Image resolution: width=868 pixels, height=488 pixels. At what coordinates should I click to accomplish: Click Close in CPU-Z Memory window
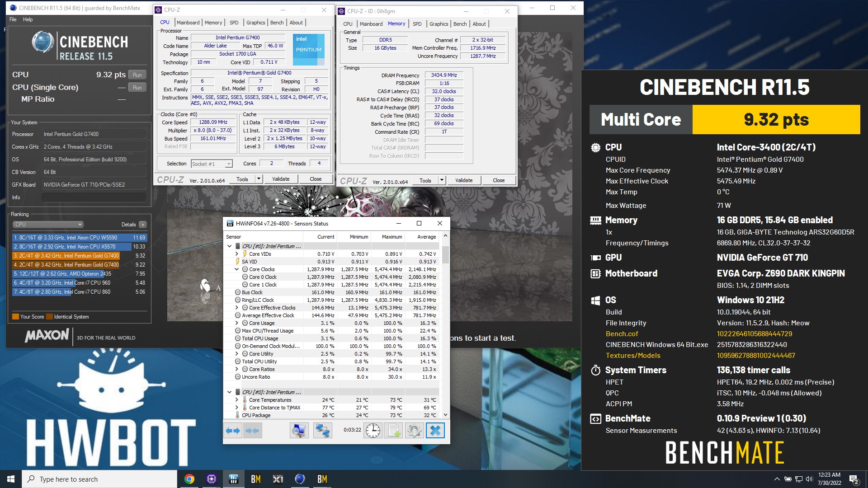(x=499, y=180)
